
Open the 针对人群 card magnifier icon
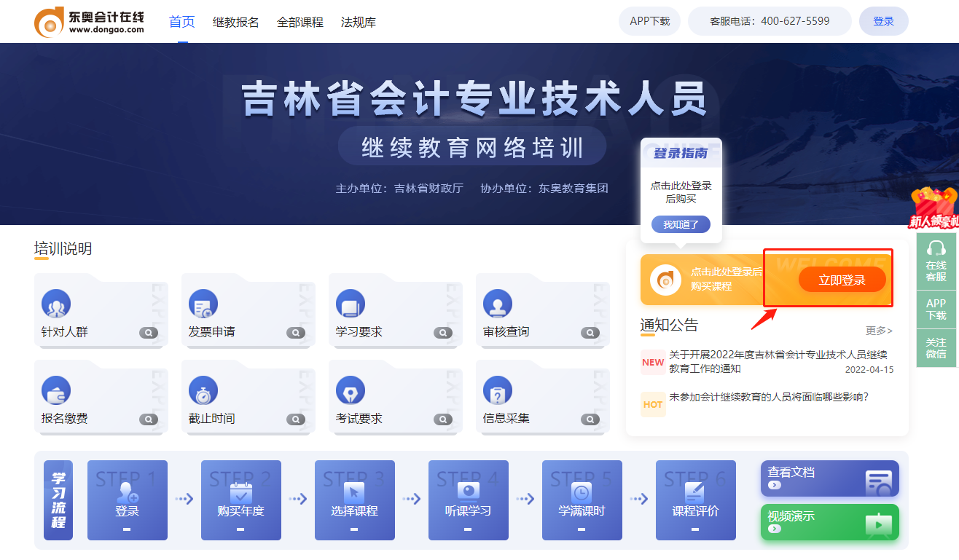click(x=149, y=333)
